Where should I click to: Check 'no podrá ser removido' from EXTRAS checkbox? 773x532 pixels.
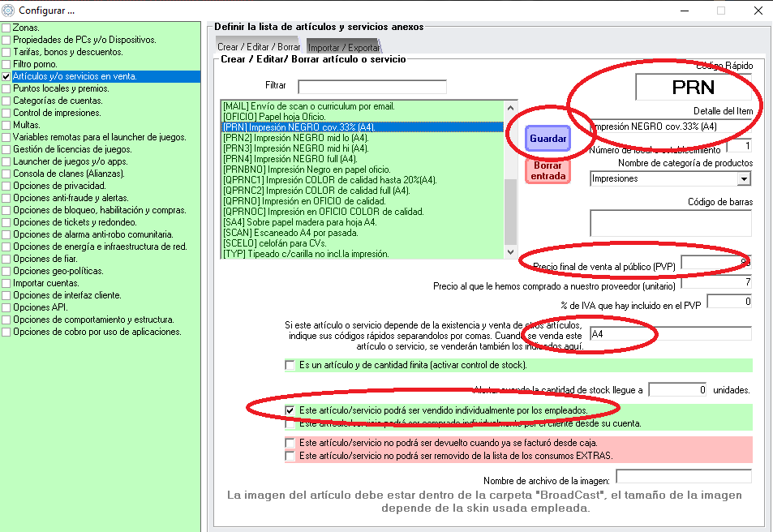[x=290, y=456]
